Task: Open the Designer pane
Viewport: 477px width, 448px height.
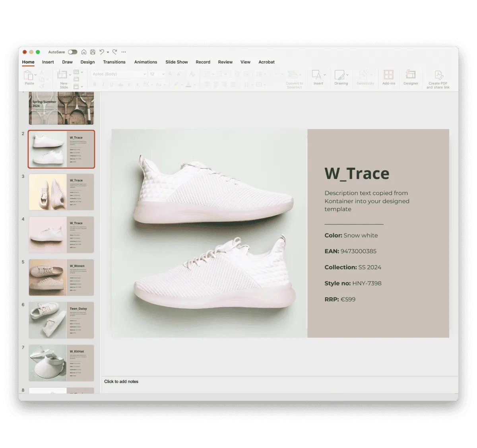Action: coord(411,78)
